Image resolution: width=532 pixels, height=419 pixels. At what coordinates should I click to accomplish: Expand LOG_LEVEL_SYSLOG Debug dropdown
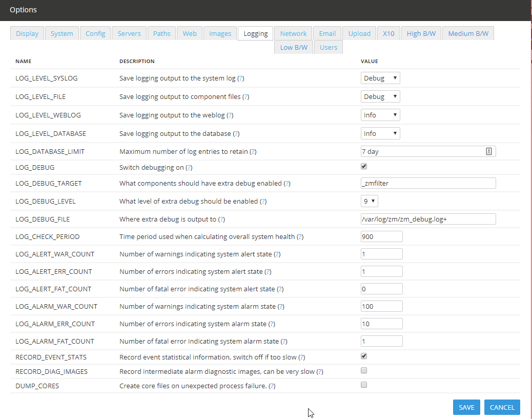click(x=380, y=78)
